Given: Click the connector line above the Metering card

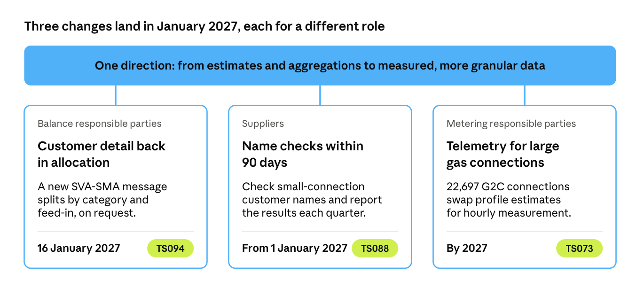Looking at the screenshot, I should pyautogui.click(x=525, y=95).
